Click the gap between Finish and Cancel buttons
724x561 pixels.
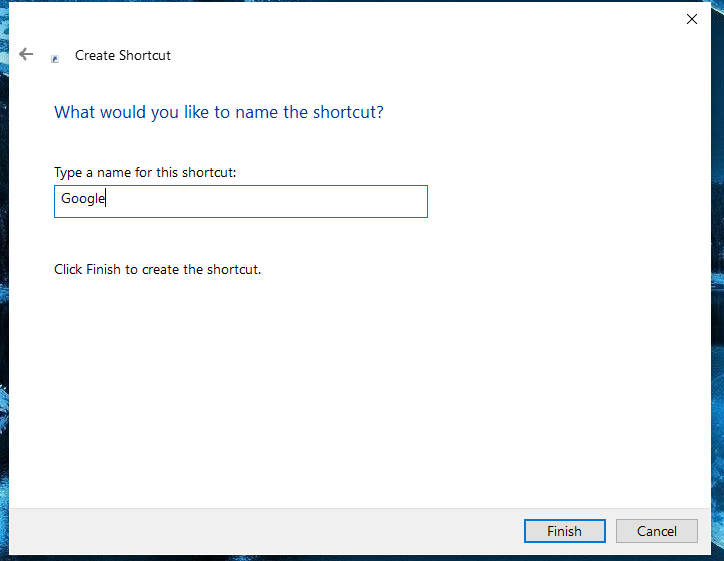[x=611, y=531]
